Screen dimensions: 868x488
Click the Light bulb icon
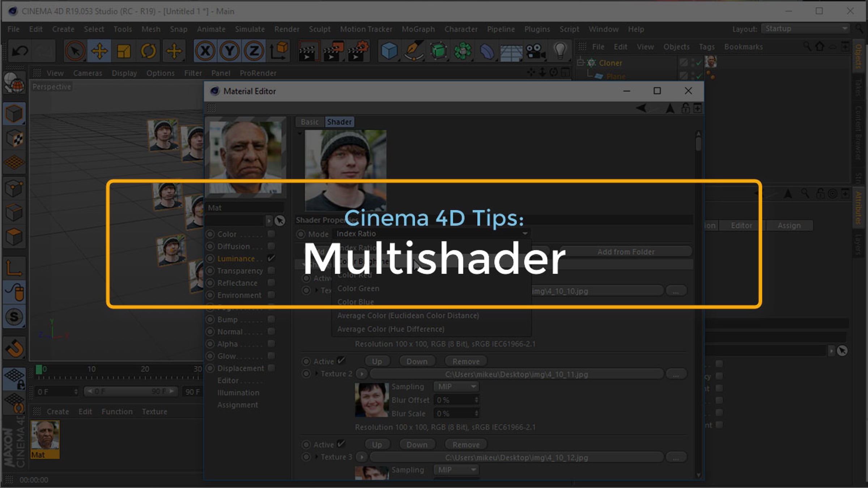pos(560,51)
